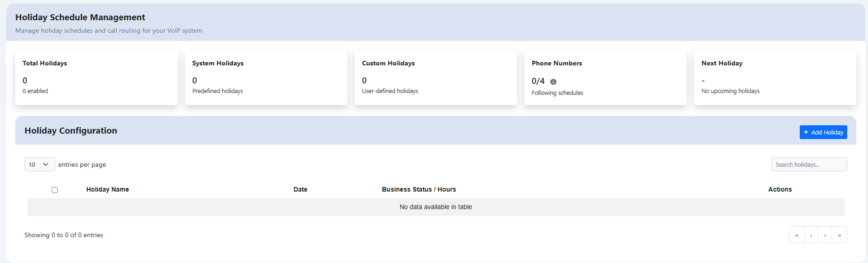This screenshot has width=868, height=263.
Task: Focus the Search holidays field
Action: pos(809,164)
